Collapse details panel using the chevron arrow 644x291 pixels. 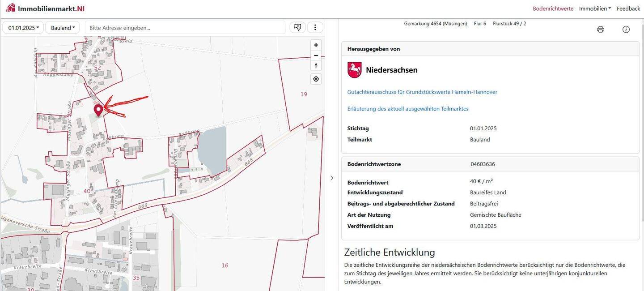[x=331, y=178]
